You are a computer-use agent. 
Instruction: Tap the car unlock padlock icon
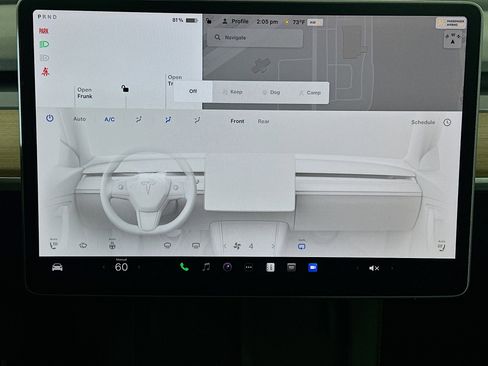pyautogui.click(x=125, y=89)
